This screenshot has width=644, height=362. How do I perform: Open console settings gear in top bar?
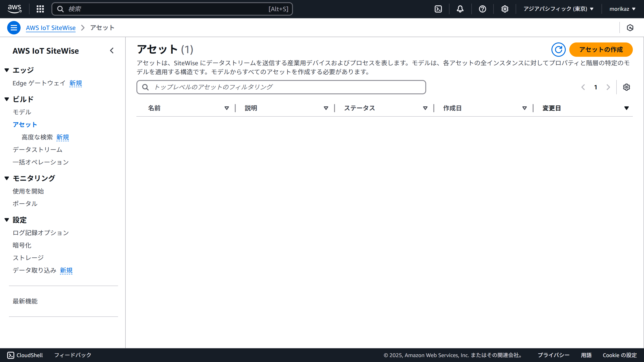coord(505,9)
